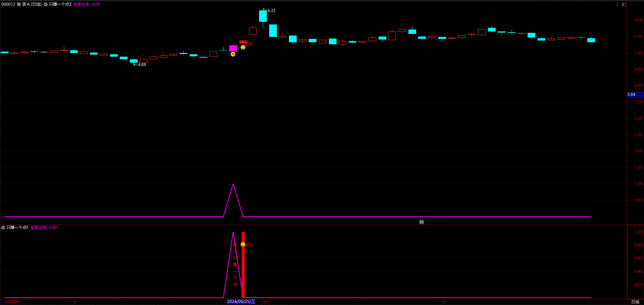
Task: Click the 6.00 price axis label
Action: click(x=638, y=20)
